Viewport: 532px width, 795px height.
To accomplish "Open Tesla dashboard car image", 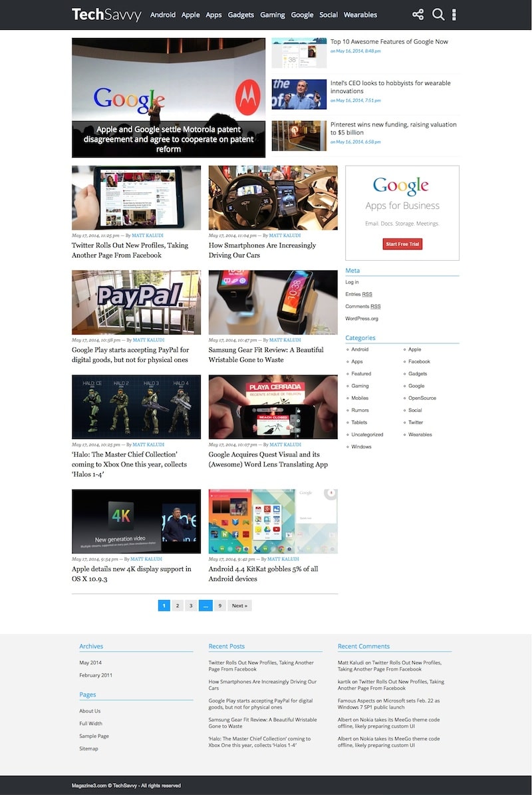I will [x=273, y=198].
